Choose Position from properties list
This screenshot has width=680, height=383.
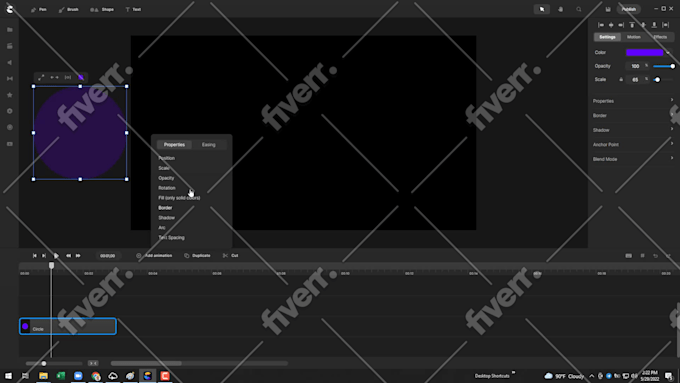167,158
